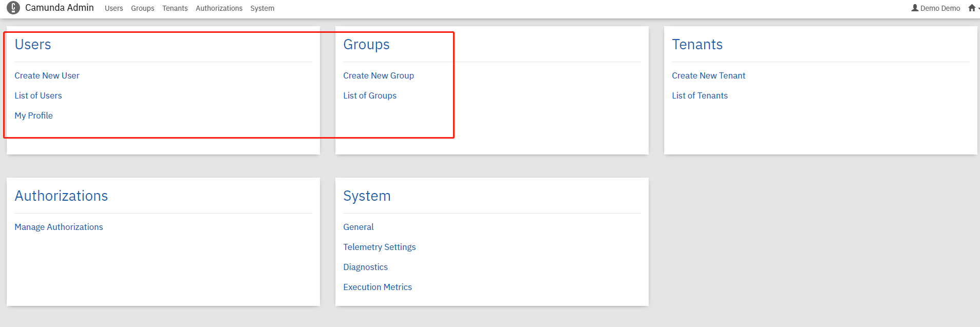View Execution Metrics
The width and height of the screenshot is (980, 327).
pyautogui.click(x=377, y=287)
